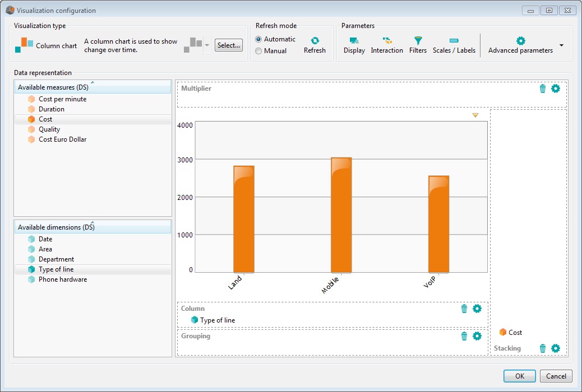This screenshot has width=582, height=392.
Task: Maximize the Visualization configuration window
Action: [x=549, y=11]
